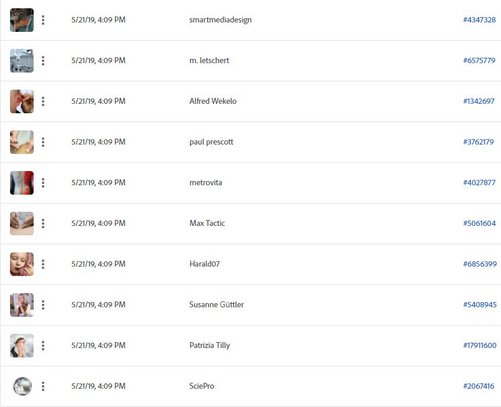This screenshot has height=407, width=501.
Task: Open the three-dot menu for Harald07 row
Action: point(43,264)
